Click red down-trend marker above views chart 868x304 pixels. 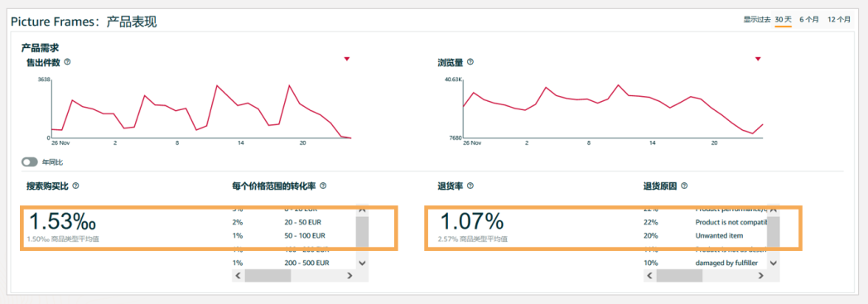tap(759, 59)
